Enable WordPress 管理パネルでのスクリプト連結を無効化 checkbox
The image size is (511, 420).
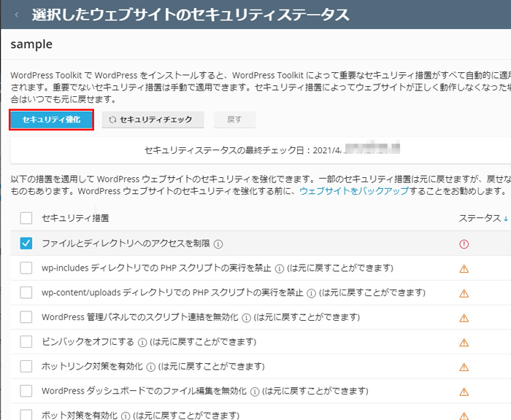pos(26,317)
